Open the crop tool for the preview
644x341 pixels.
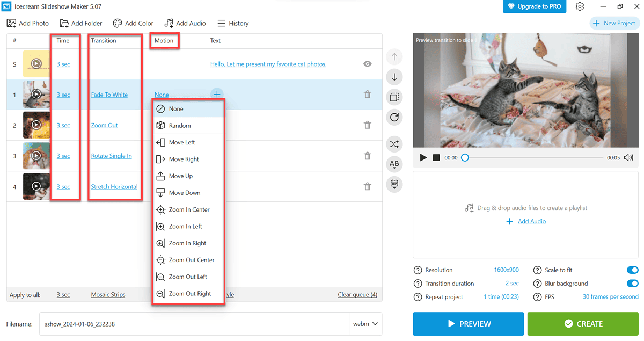tap(394, 97)
